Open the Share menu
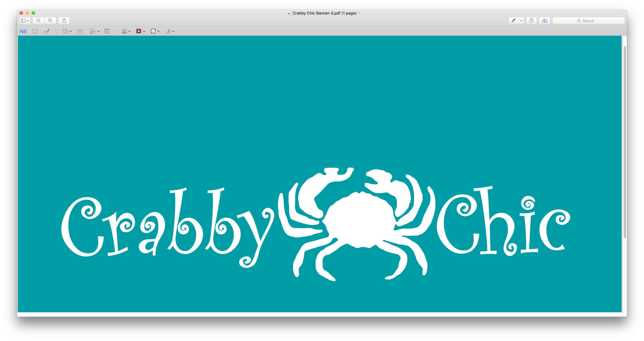 [64, 21]
